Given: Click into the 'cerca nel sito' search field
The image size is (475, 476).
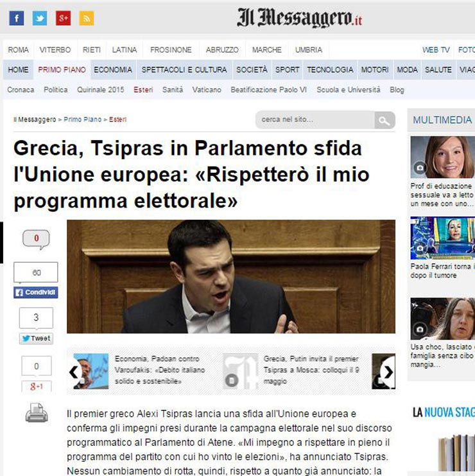Looking at the screenshot, I should point(313,120).
